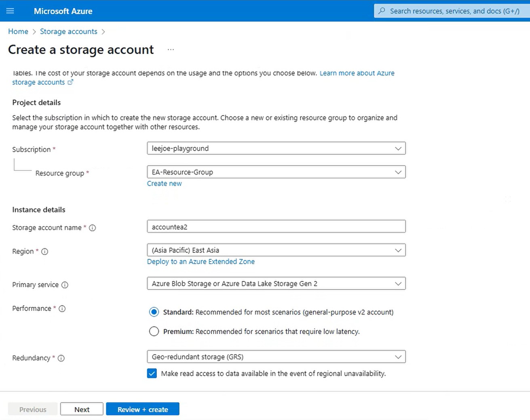Open the ellipsis menu next to page title
Screen dimensions: 530x420
(x=171, y=50)
